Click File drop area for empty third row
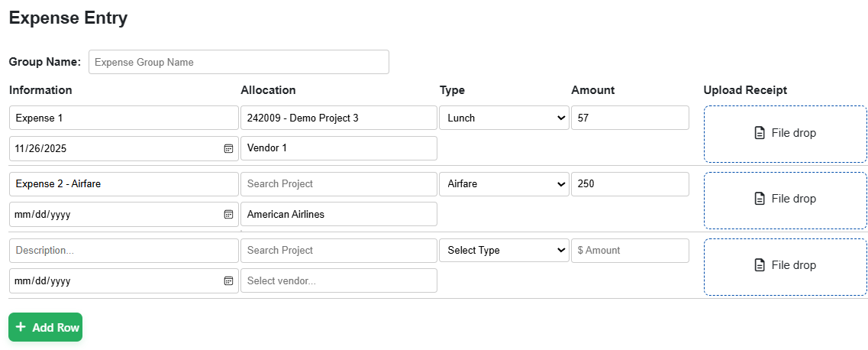Screen dimensions: 868x350 click(785, 266)
